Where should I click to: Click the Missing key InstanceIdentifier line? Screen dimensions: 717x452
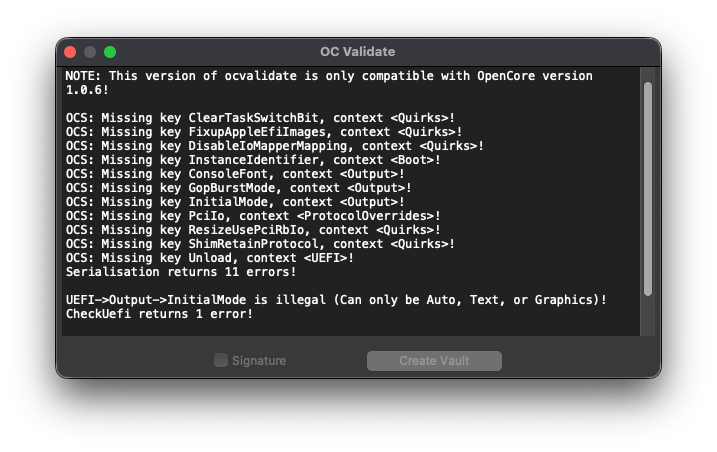pyautogui.click(x=254, y=160)
